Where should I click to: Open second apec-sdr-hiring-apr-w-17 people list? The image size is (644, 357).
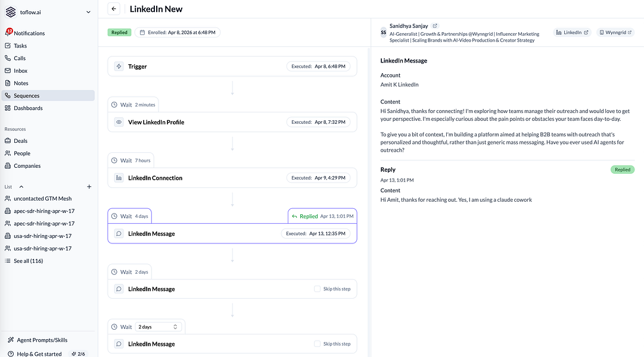click(48, 224)
